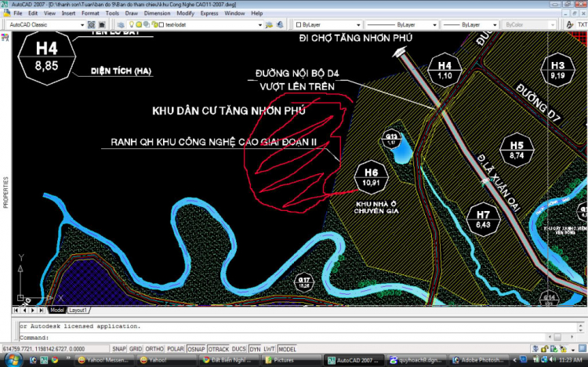Viewport: 588px width, 367px height.
Task: Expand the text-lodat layer dropdown
Action: (x=260, y=25)
